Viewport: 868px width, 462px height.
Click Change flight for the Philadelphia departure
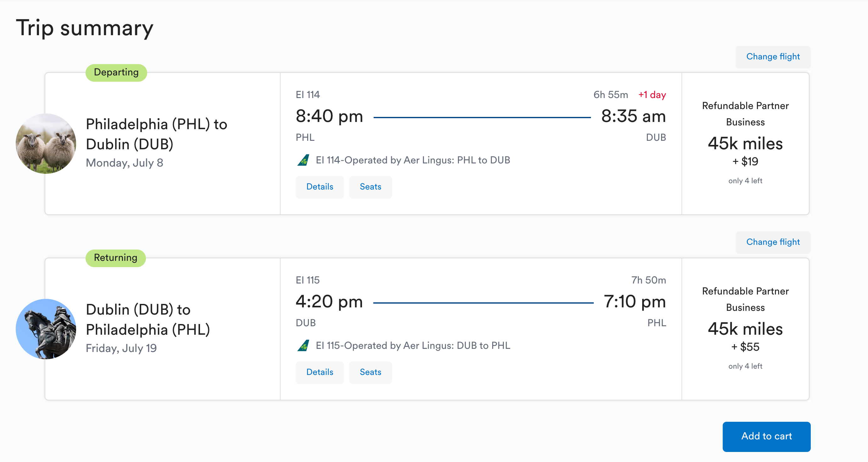click(773, 57)
